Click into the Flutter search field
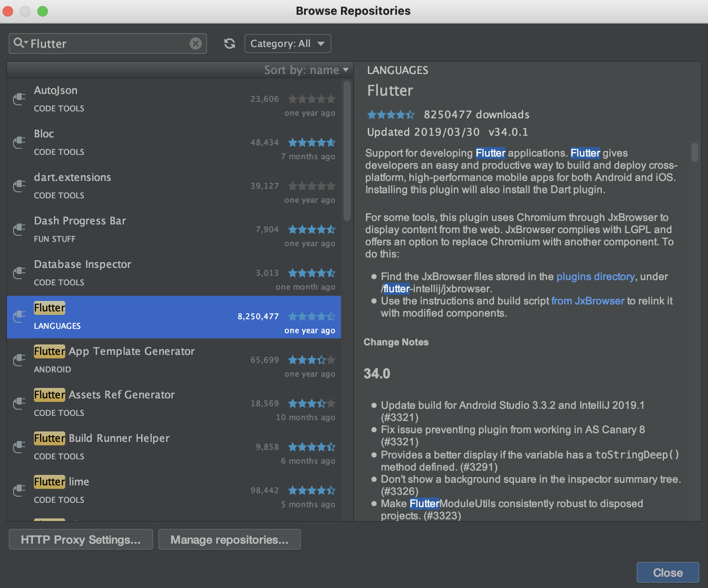 pyautogui.click(x=108, y=43)
